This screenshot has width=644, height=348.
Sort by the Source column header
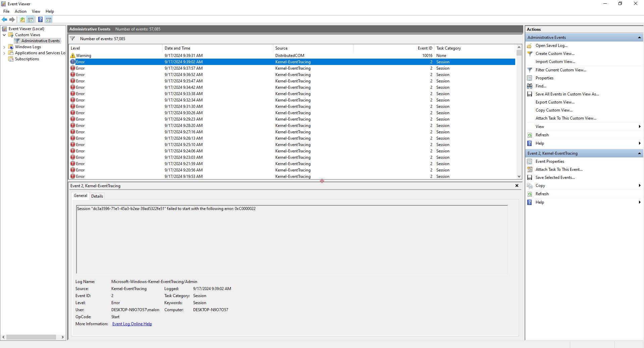314,48
